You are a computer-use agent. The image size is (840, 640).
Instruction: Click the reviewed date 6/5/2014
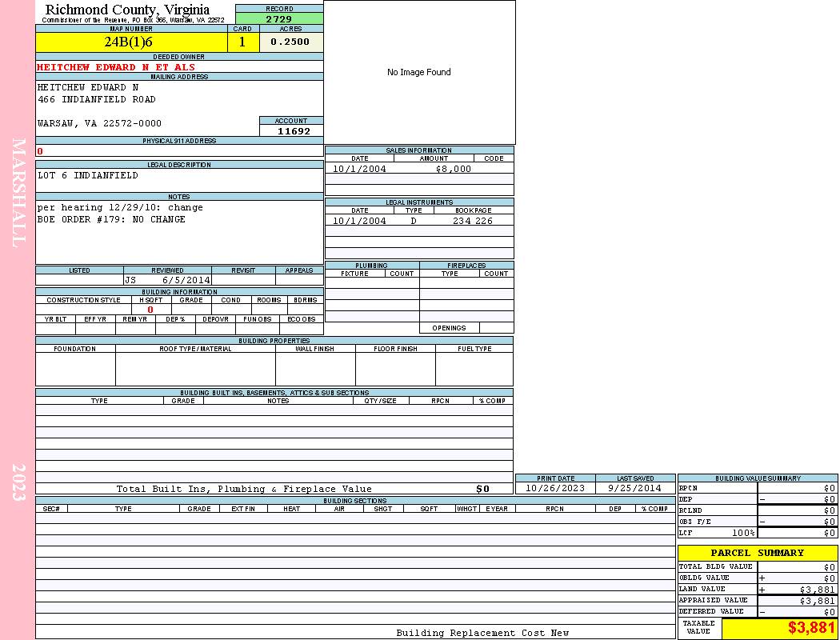186,281
